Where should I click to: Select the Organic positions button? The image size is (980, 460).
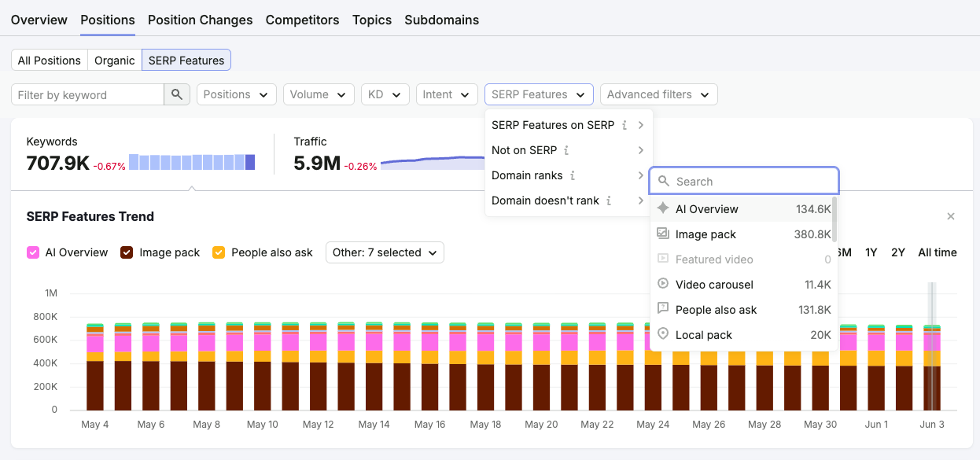(115, 61)
